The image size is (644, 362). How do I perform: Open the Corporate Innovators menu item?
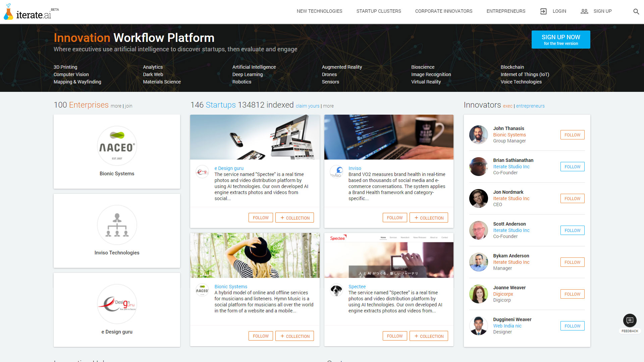coord(443,11)
